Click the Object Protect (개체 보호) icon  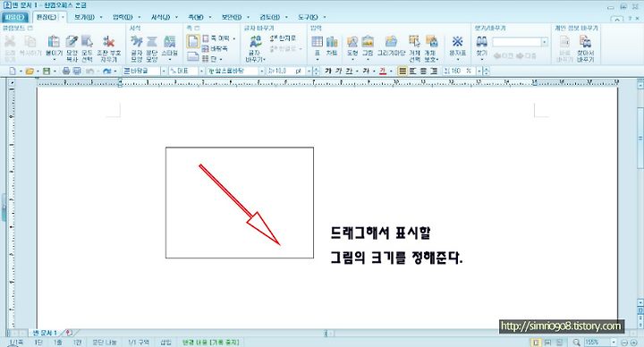pos(431,42)
